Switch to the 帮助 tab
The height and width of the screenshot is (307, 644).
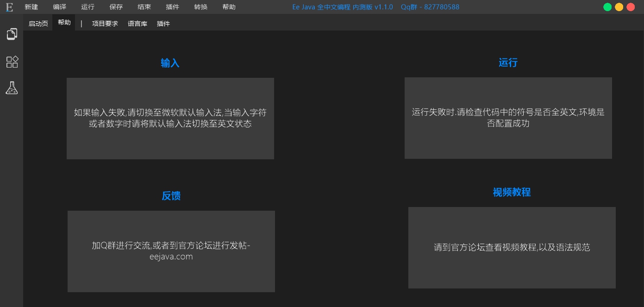[64, 22]
